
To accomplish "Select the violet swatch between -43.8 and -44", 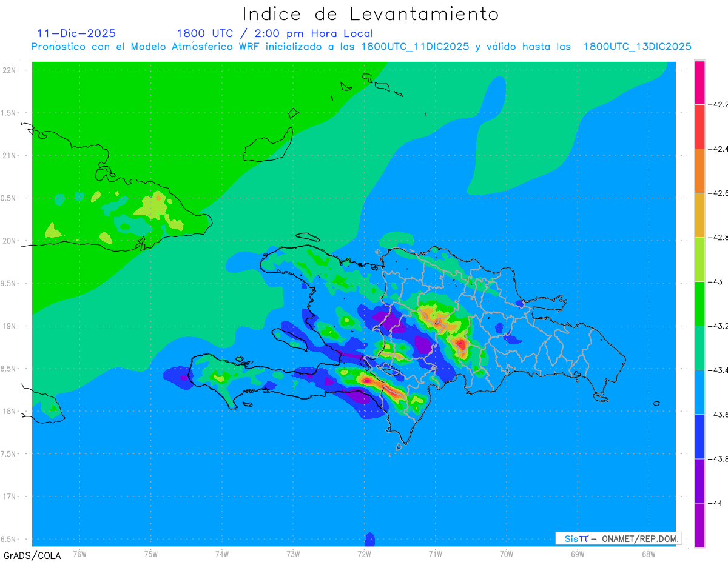I will [699, 481].
